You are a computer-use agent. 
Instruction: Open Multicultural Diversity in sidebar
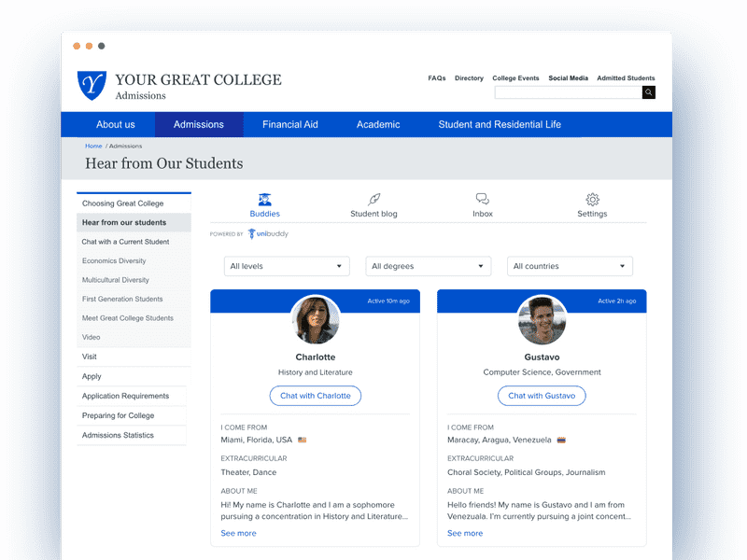[x=114, y=280]
